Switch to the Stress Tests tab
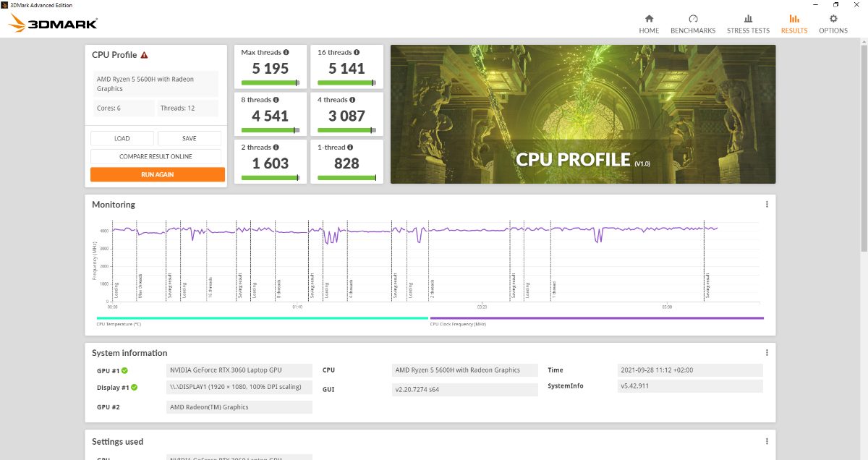The width and height of the screenshot is (868, 460). (x=748, y=24)
